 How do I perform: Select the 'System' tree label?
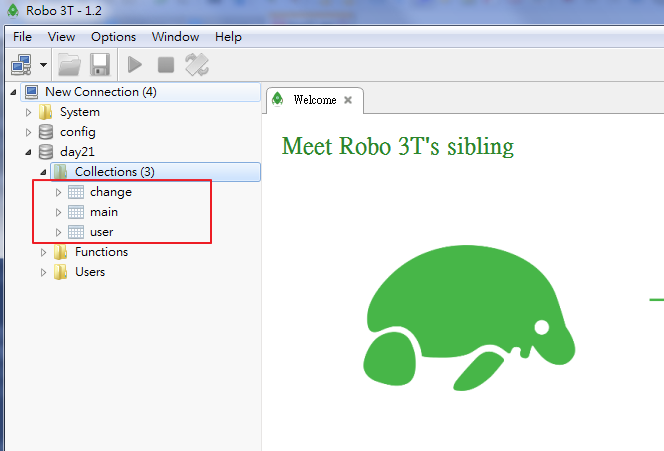80,112
